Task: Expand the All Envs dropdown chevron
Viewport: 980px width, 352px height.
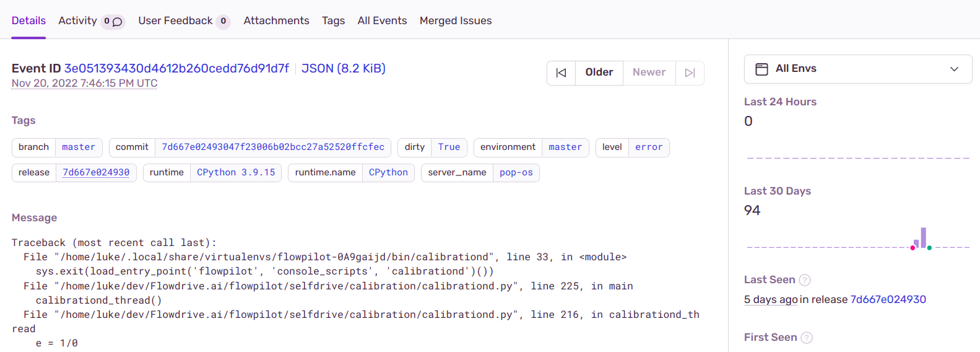Action: [954, 69]
